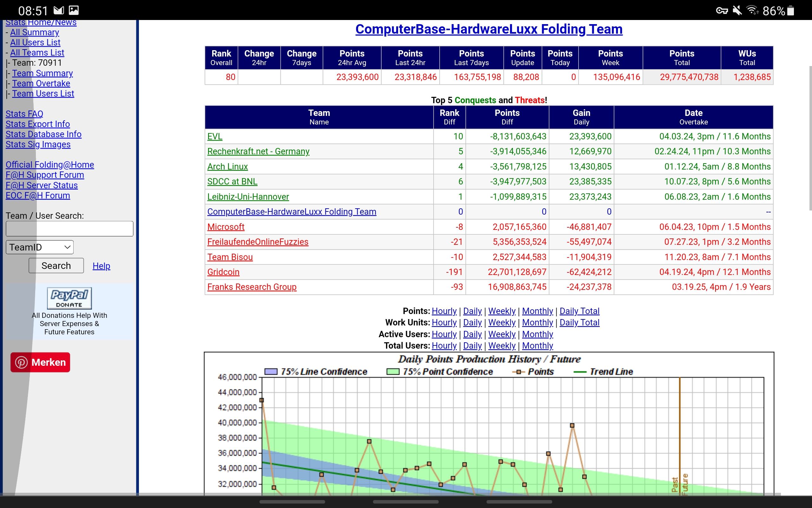This screenshot has width=812, height=508.
Task: Open the EOC F@H Forum link
Action: [x=38, y=195]
